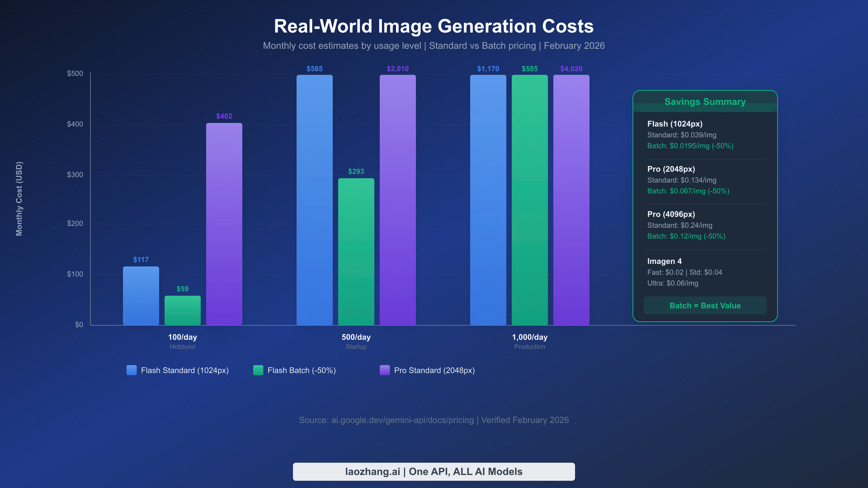Select the $59 Flash Batch bar
868x488 pixels.
pyautogui.click(x=183, y=310)
